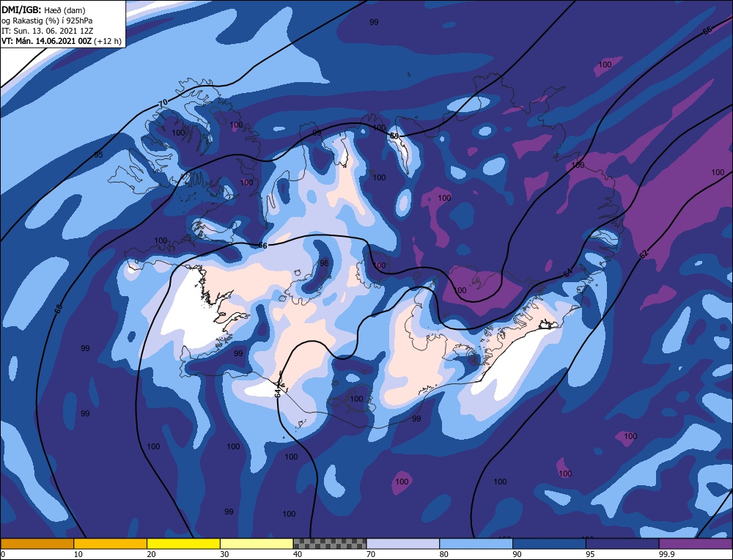733x560 pixels.
Task: Click the lavender 70–80 legend swatch
Action: [403, 543]
